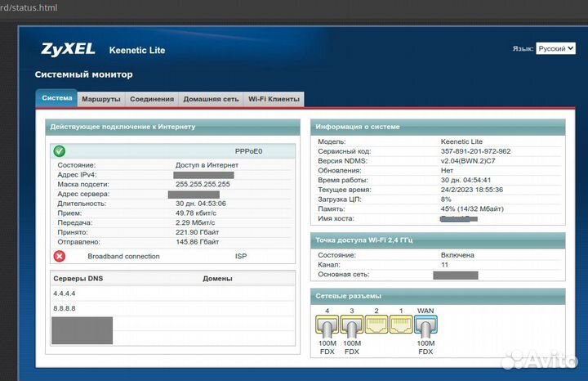Switch to the Соединения tab
Viewport: 588px width, 381px height.
pos(152,99)
